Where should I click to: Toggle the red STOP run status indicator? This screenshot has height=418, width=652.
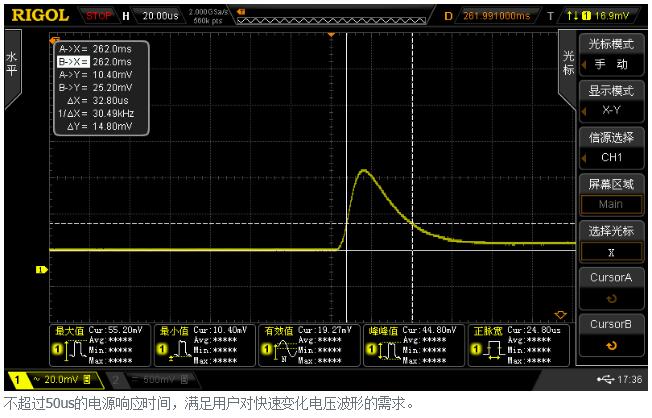99,16
